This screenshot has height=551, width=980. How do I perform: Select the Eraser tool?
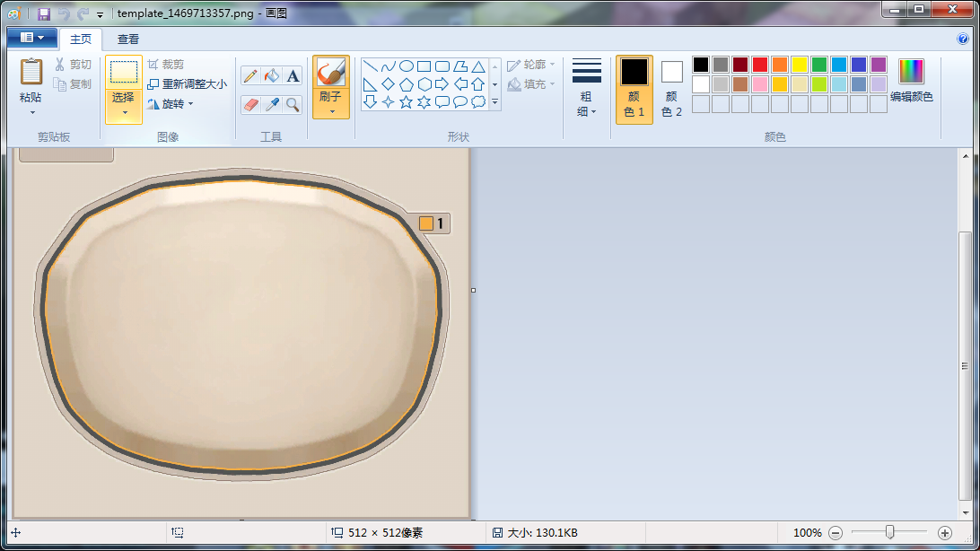point(250,104)
